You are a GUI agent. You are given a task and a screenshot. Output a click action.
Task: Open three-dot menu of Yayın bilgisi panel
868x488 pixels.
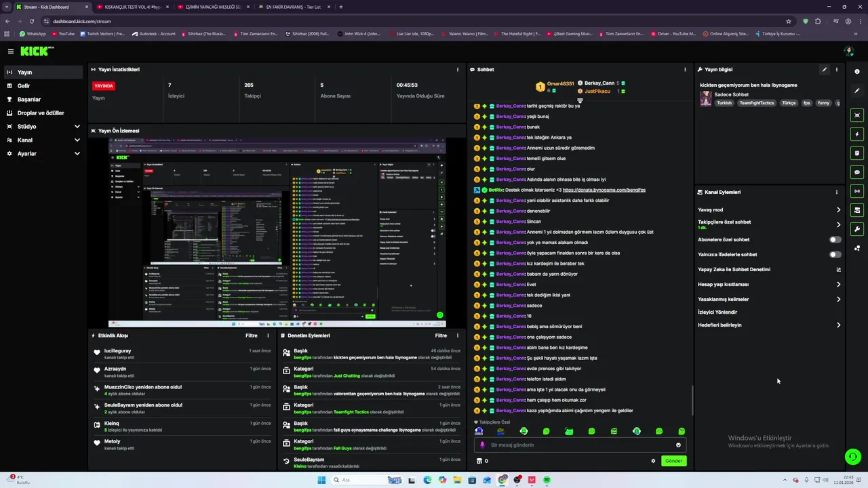tap(836, 69)
